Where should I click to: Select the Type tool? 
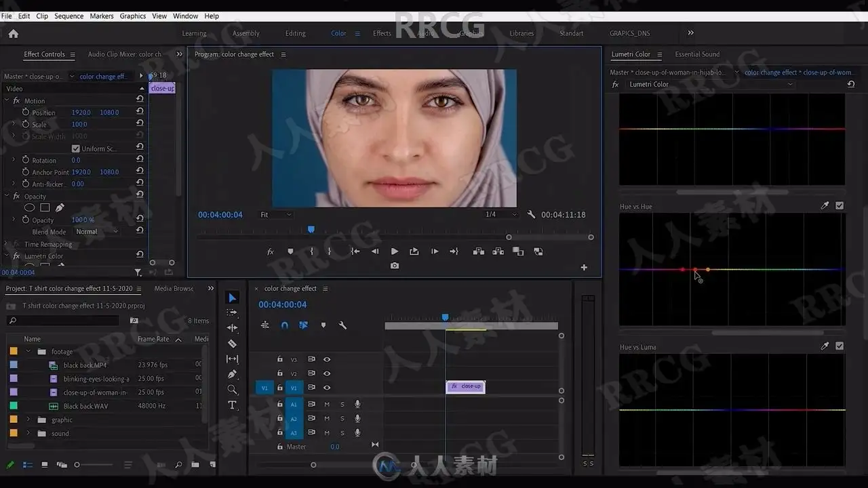[232, 405]
